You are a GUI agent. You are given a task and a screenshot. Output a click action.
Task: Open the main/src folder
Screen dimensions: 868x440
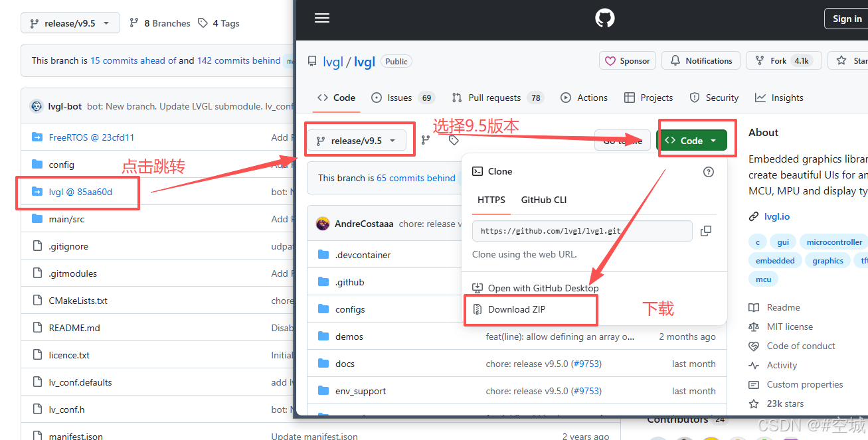pyautogui.click(x=66, y=219)
